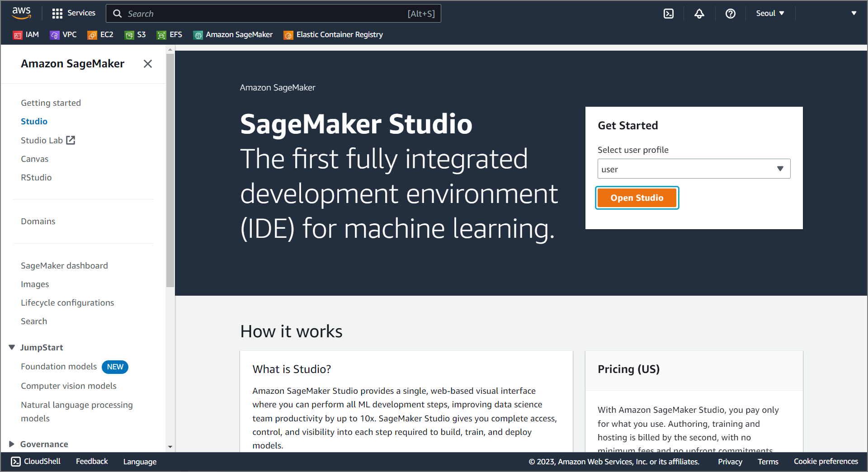
Task: Expand the Governance section
Action: (12, 444)
